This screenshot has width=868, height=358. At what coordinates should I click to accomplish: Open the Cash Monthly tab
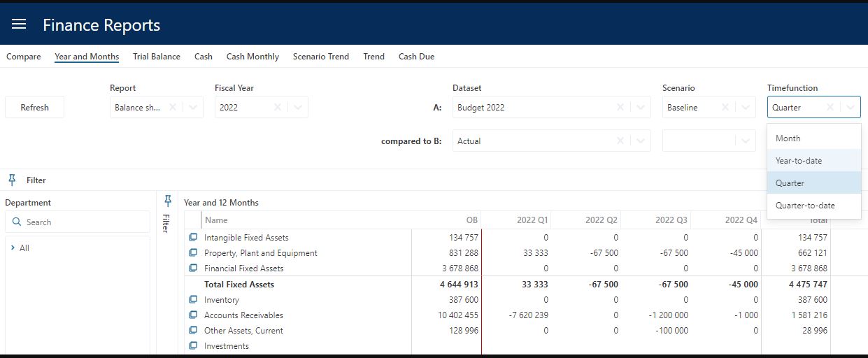click(252, 57)
